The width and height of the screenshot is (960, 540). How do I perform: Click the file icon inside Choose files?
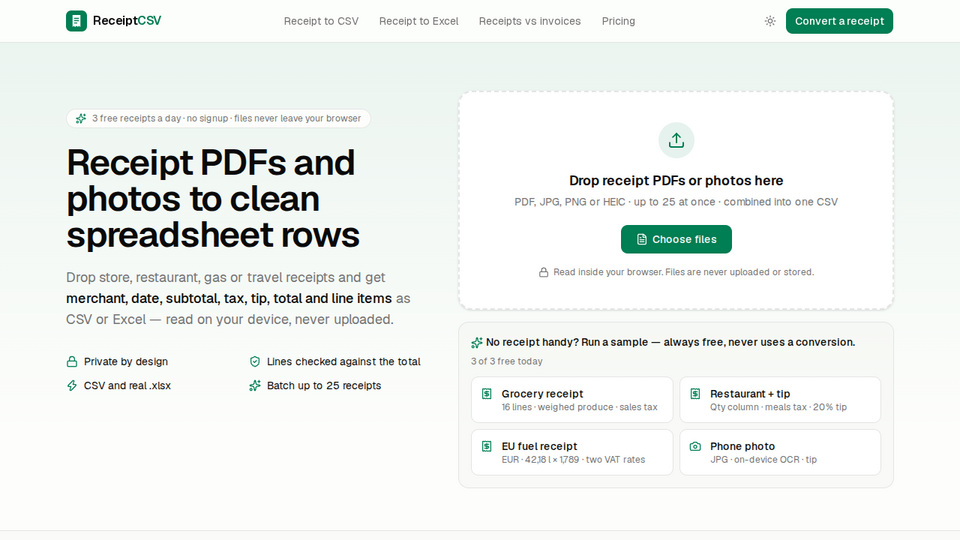pos(642,239)
